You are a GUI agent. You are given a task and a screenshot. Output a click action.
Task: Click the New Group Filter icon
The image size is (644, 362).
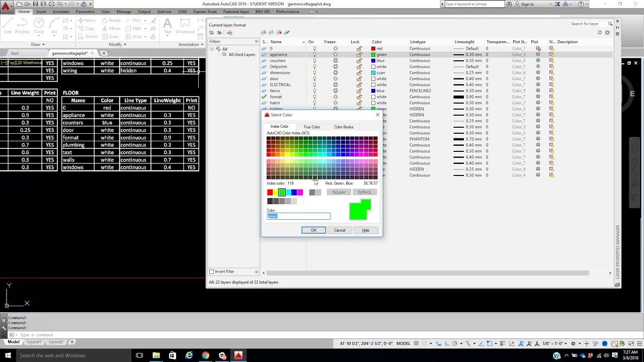click(219, 33)
